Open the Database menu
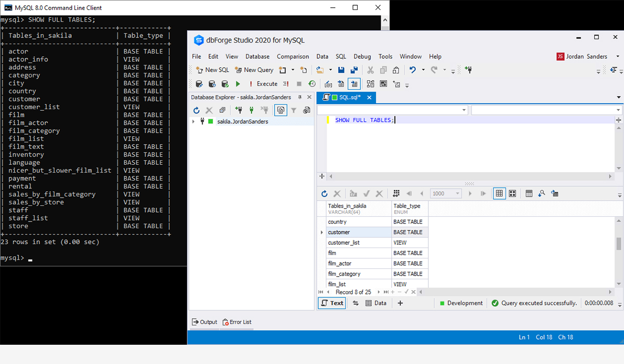This screenshot has height=364, width=624. 257,57
